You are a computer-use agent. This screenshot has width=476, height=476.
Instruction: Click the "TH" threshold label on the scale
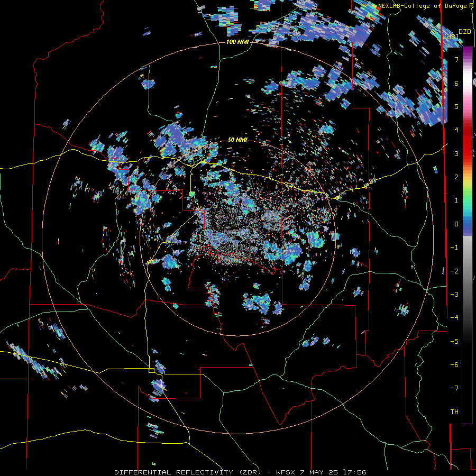[x=454, y=412]
